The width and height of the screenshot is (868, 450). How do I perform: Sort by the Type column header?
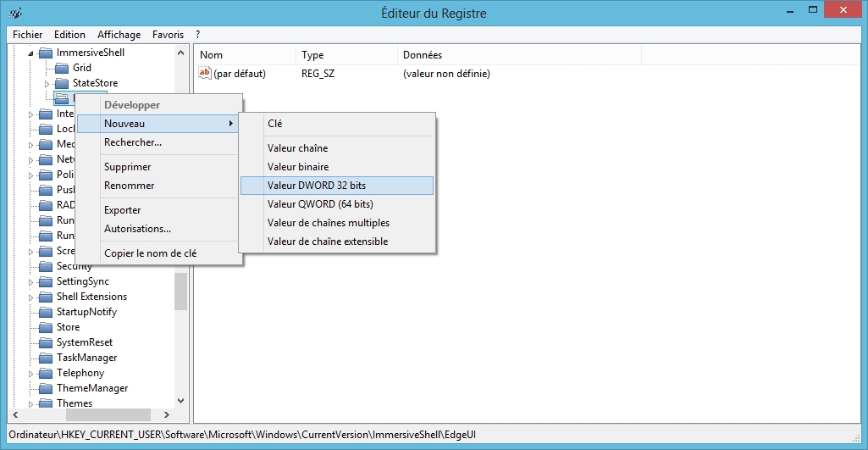click(346, 55)
